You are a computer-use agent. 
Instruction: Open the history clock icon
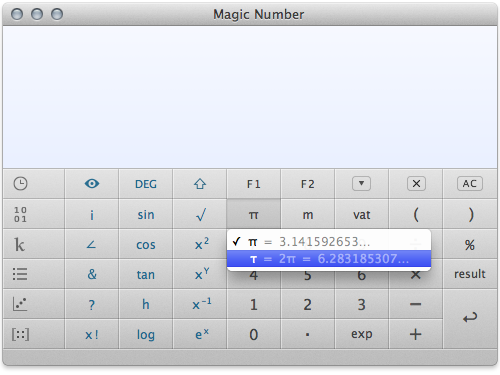pyautogui.click(x=20, y=184)
